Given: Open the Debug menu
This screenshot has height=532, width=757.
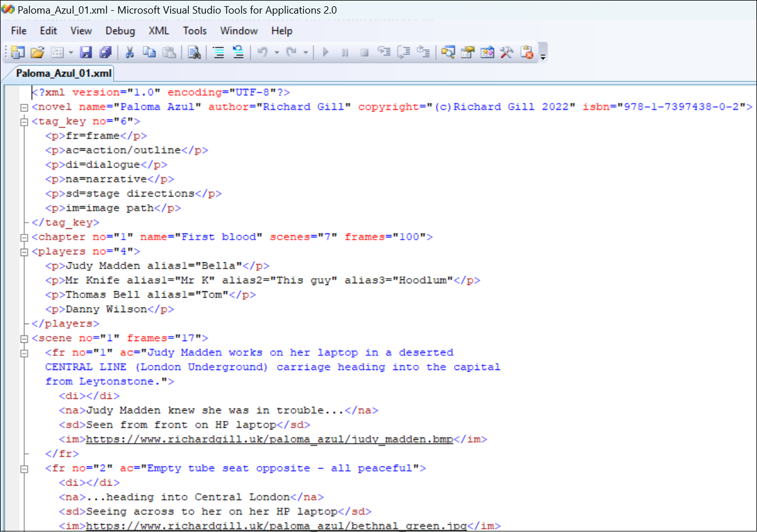Looking at the screenshot, I should point(120,31).
